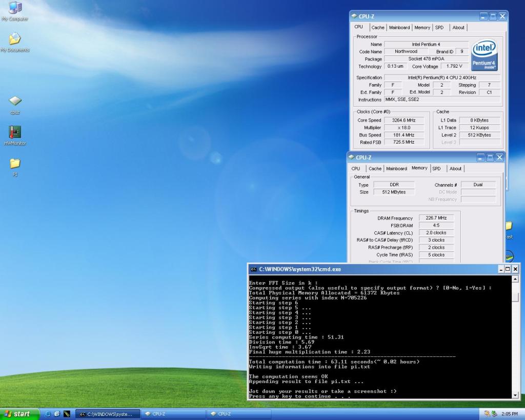This screenshot has height=420, width=525.
Task: Open Mainboard tab in lower CPU-Z window
Action: pyautogui.click(x=396, y=169)
